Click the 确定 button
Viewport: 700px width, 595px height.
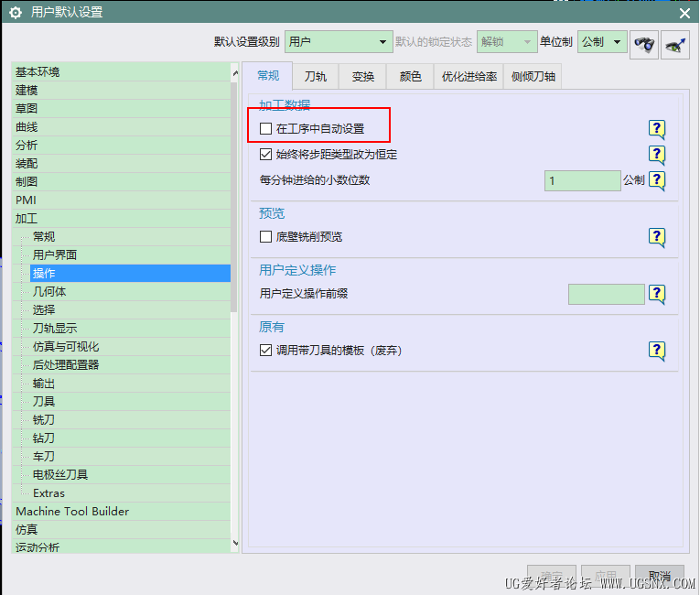click(552, 576)
